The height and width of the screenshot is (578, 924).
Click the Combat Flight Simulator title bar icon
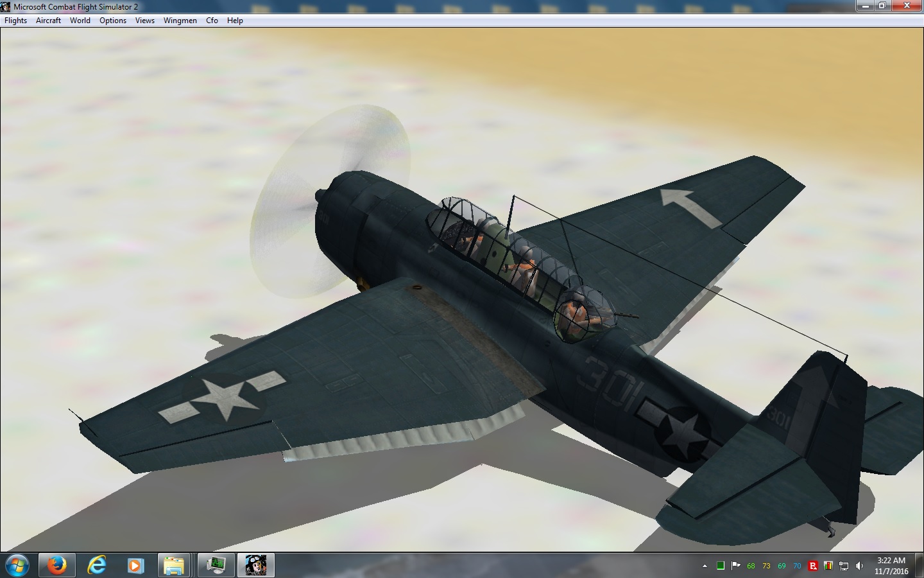(x=6, y=6)
